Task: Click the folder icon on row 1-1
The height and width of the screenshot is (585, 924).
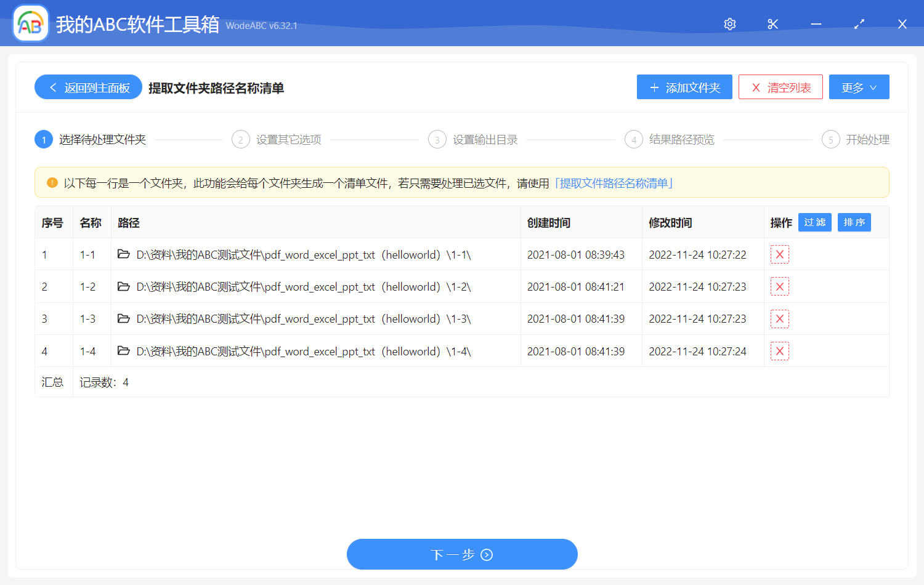Action: (123, 254)
